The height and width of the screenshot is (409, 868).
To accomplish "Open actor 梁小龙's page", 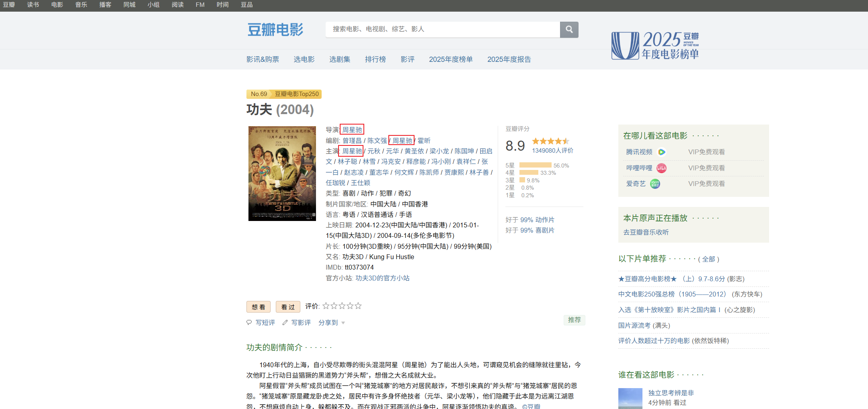I will [x=439, y=151].
